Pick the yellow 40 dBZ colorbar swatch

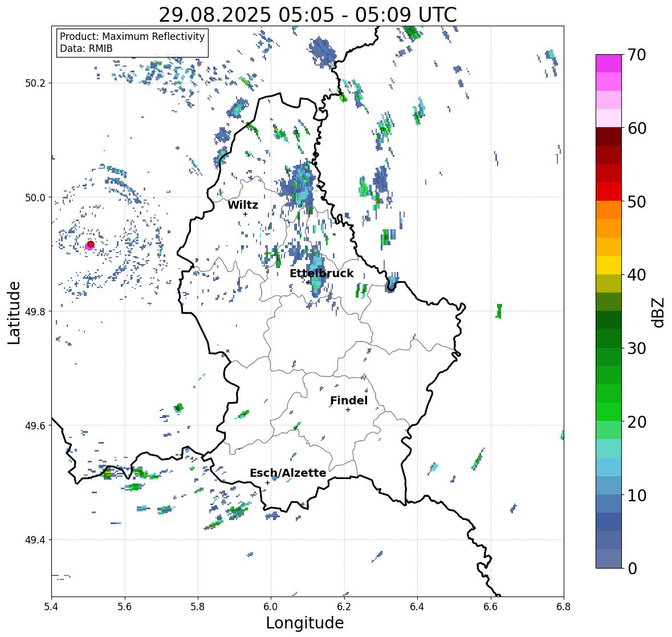click(609, 265)
